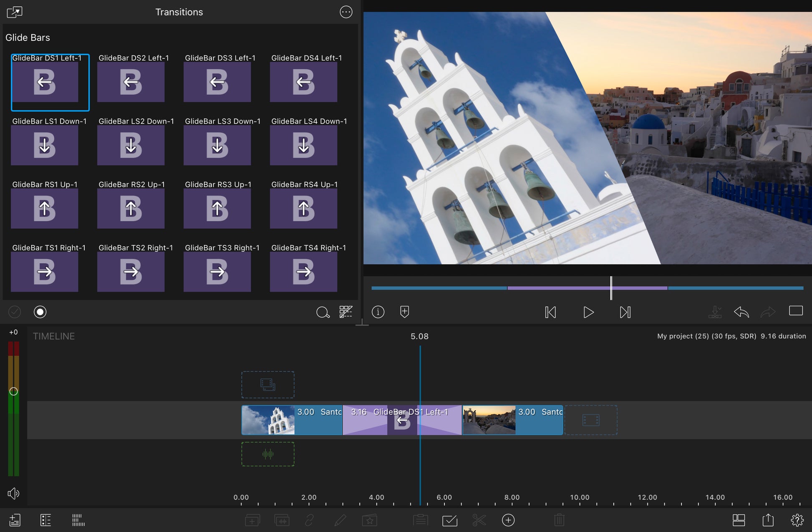812x532 pixels.
Task: Click the scissors split icon
Action: (479, 520)
